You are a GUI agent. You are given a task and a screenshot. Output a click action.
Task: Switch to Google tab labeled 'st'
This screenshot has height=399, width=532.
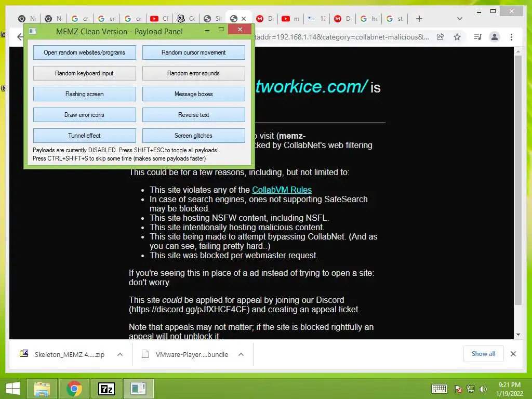point(395,19)
